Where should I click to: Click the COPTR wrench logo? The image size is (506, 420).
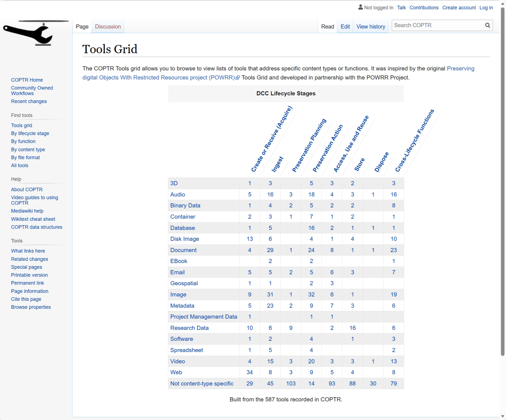pos(36,33)
